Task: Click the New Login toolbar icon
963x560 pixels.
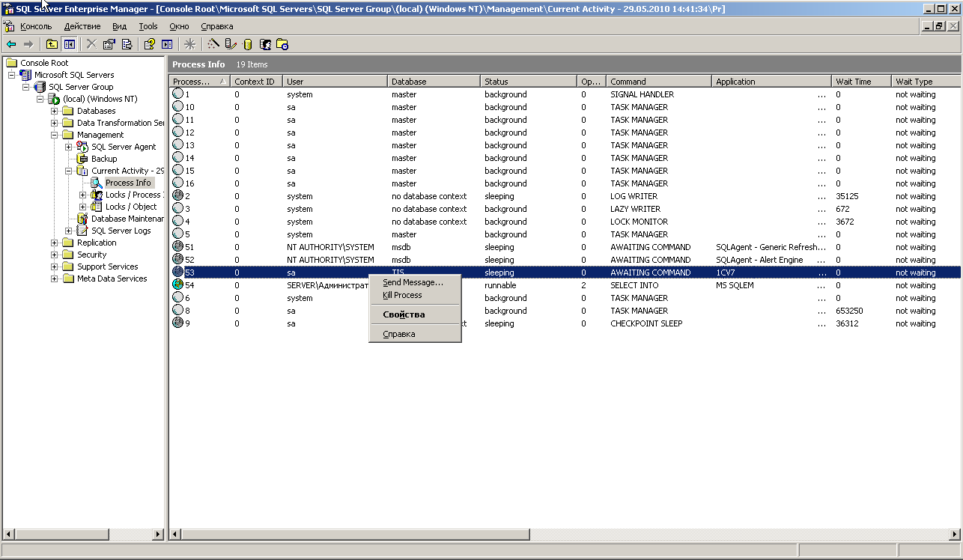Action: (264, 44)
